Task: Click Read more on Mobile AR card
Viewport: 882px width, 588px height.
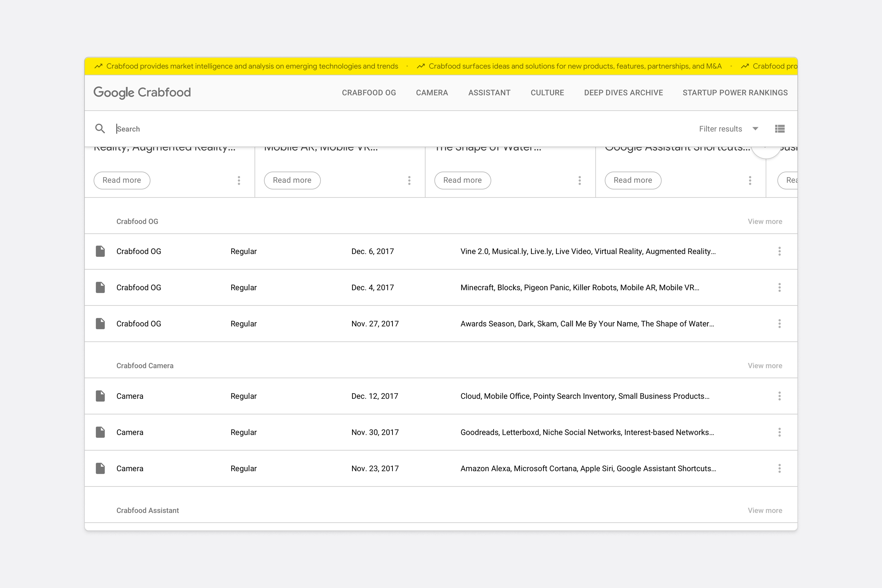Action: pos(292,180)
